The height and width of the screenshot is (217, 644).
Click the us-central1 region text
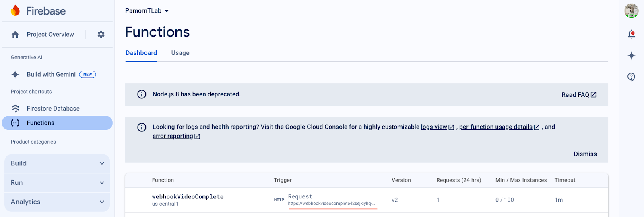[x=165, y=204]
